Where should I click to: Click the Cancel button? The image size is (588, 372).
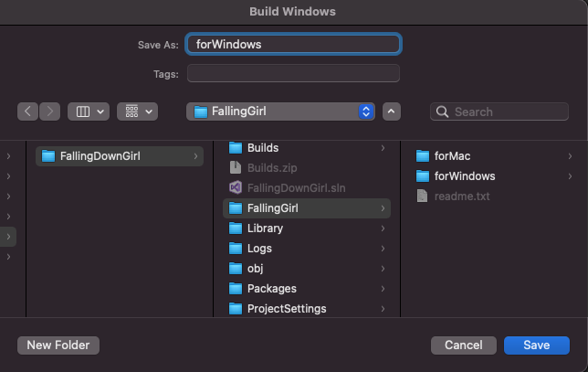[x=464, y=345]
